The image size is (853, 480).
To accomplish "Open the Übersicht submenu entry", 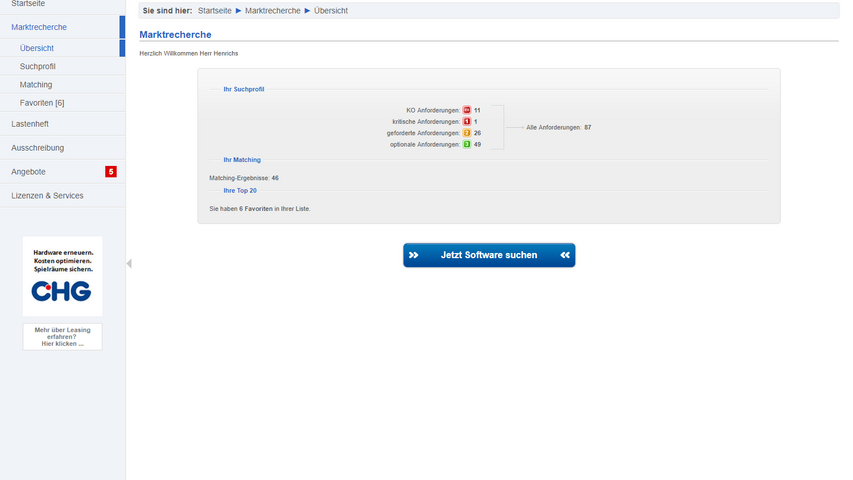I will click(37, 48).
